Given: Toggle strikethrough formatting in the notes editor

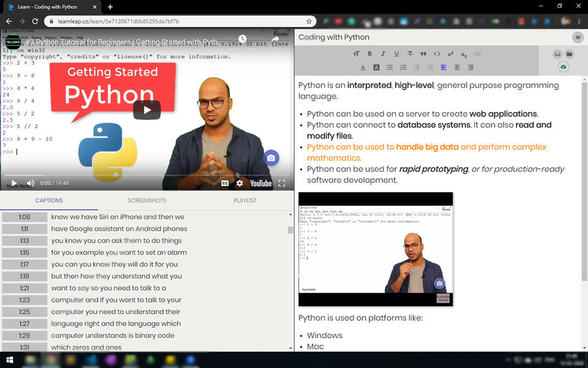Looking at the screenshot, I should [410, 54].
